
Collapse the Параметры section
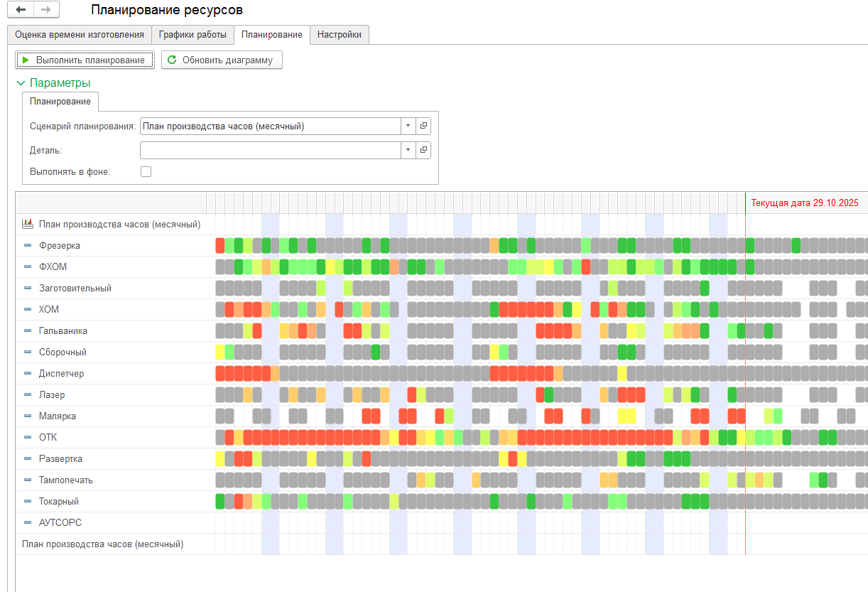(x=21, y=83)
